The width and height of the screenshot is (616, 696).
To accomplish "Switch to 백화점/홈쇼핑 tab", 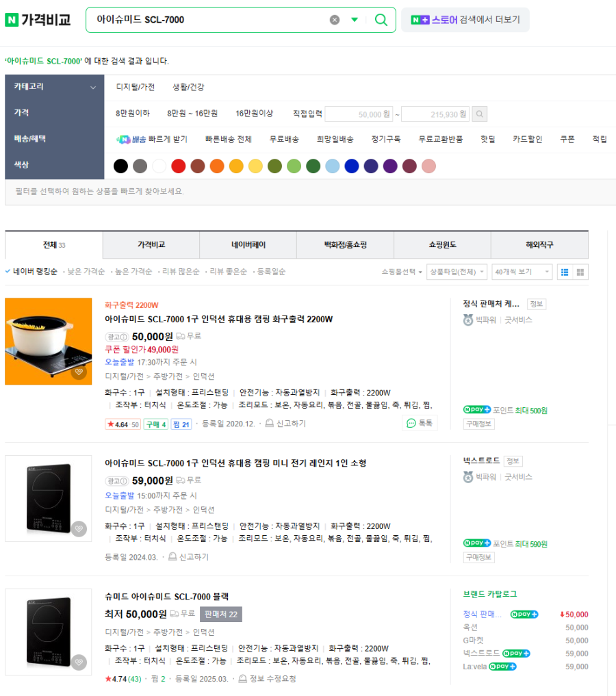I will click(x=345, y=245).
